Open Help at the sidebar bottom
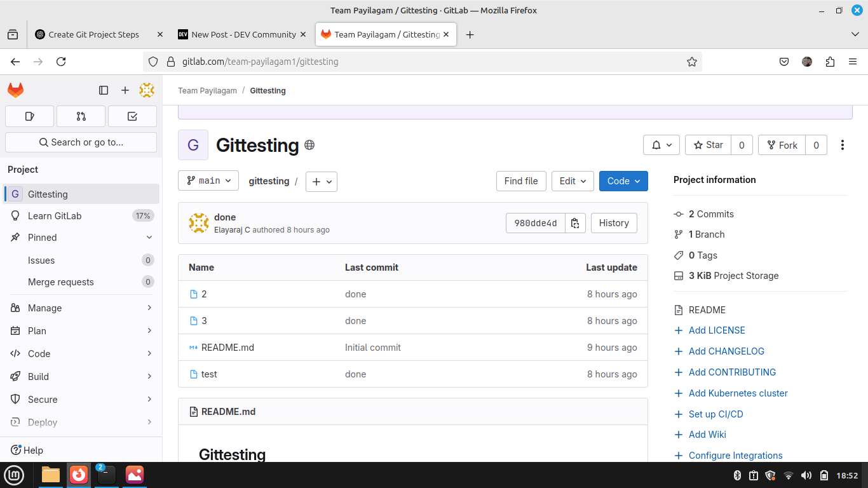The image size is (868, 488). coord(27,451)
